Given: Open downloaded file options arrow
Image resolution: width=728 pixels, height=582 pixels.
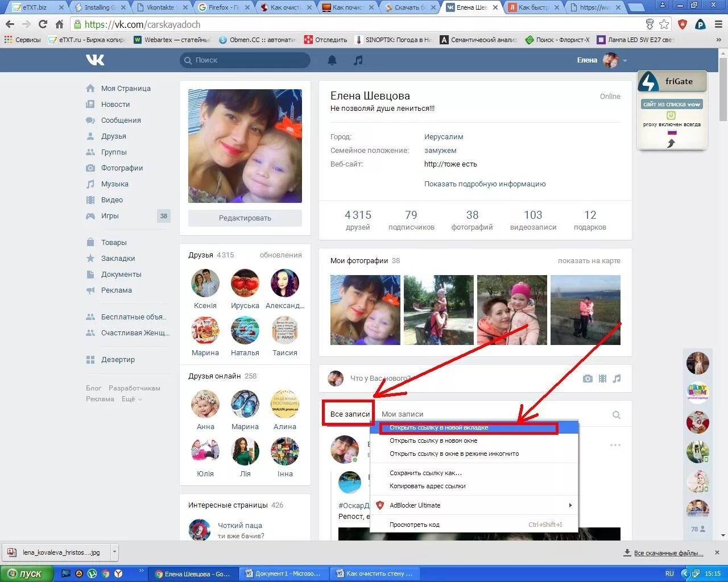Looking at the screenshot, I should (x=114, y=552).
